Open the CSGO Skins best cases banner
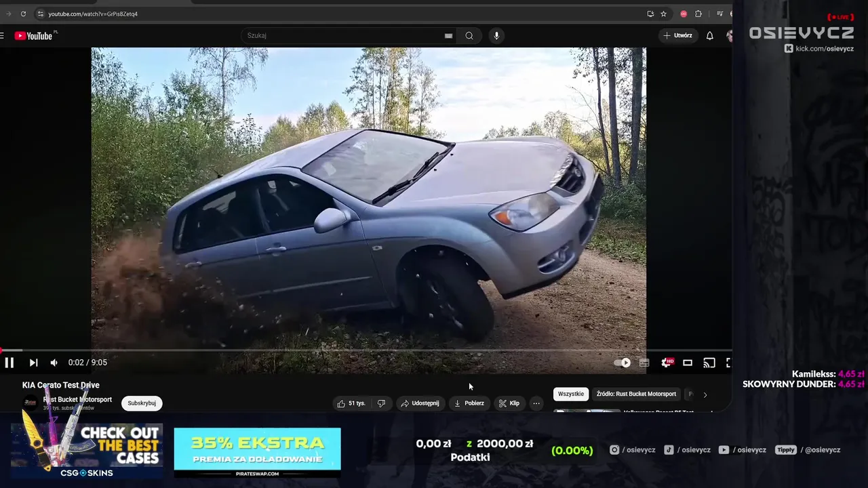This screenshot has height=488, width=868. coord(87,451)
